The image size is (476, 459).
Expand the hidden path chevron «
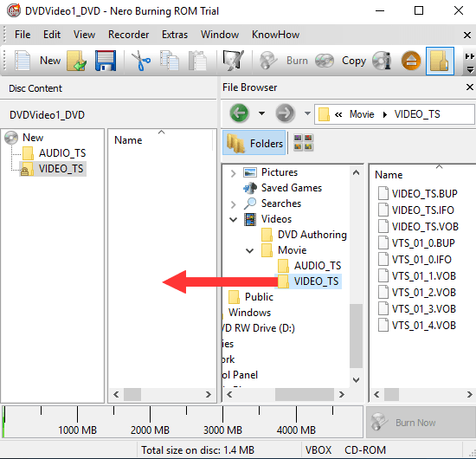pyautogui.click(x=338, y=114)
